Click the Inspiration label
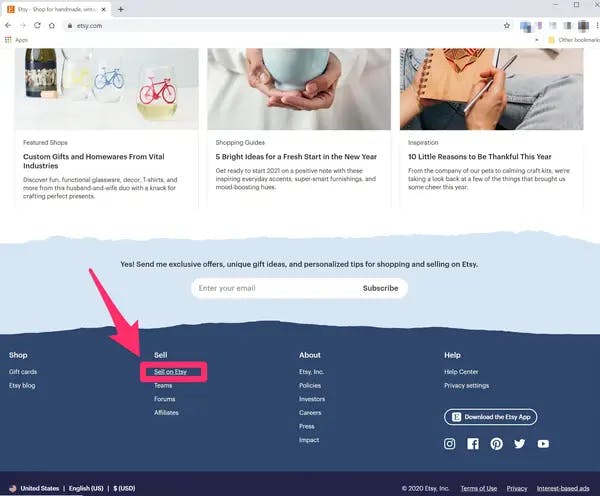 coord(423,142)
